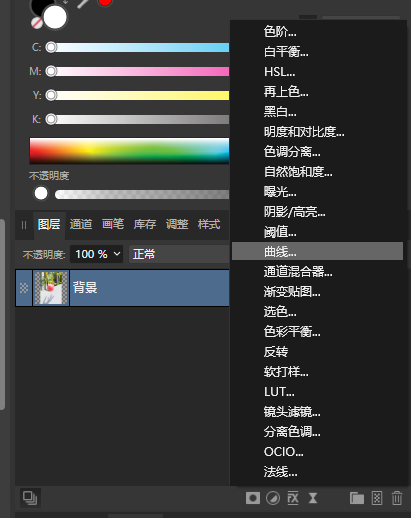Click the live filters hourglass icon
Screen dimensions: 411x518
point(313,498)
